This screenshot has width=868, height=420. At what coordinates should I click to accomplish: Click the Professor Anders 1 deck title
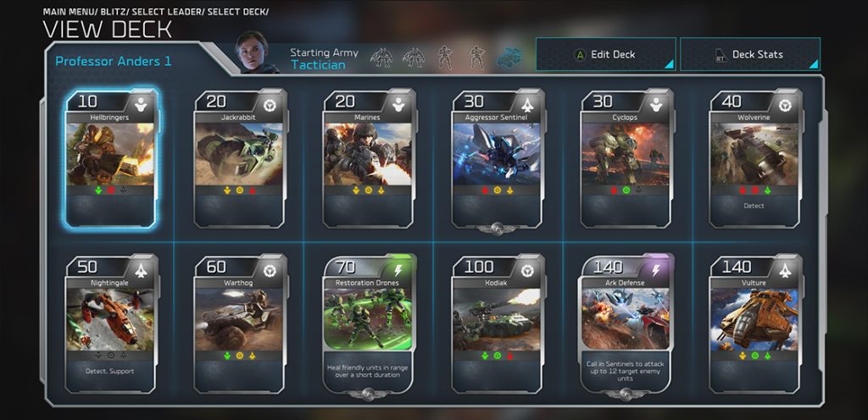pos(114,61)
